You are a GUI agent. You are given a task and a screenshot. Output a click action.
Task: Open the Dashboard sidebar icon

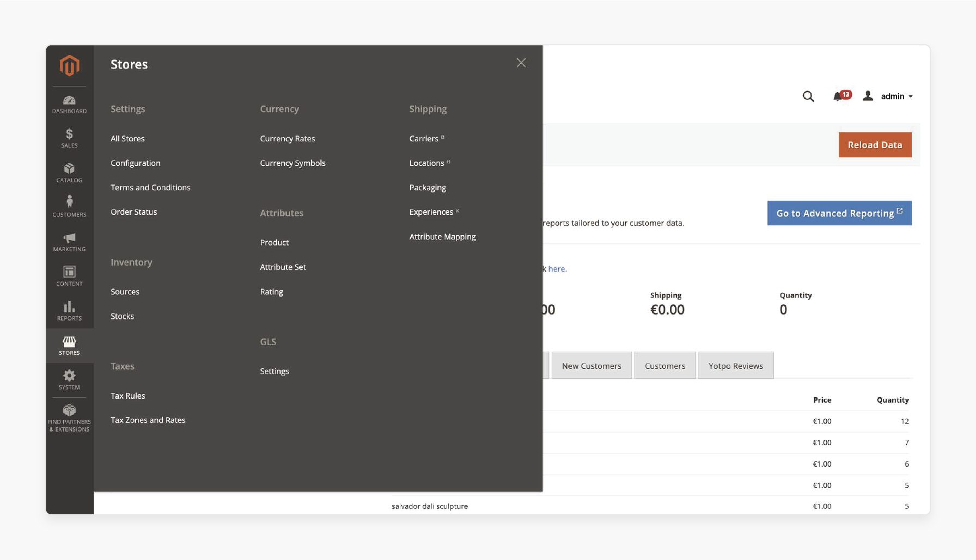[x=69, y=104]
